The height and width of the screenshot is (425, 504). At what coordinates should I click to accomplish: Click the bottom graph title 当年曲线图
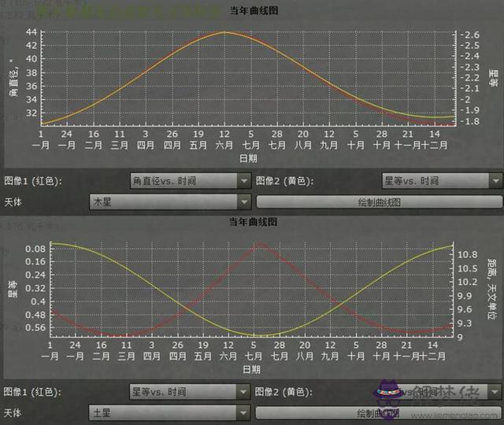252,223
